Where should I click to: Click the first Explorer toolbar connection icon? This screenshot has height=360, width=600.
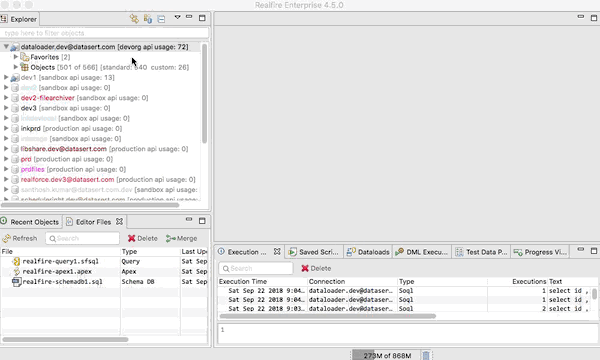point(134,18)
